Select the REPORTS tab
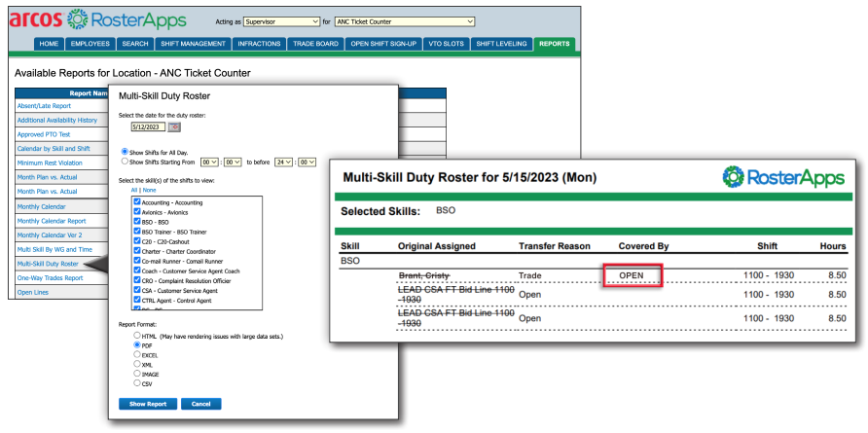The width and height of the screenshot is (868, 433). coord(554,44)
